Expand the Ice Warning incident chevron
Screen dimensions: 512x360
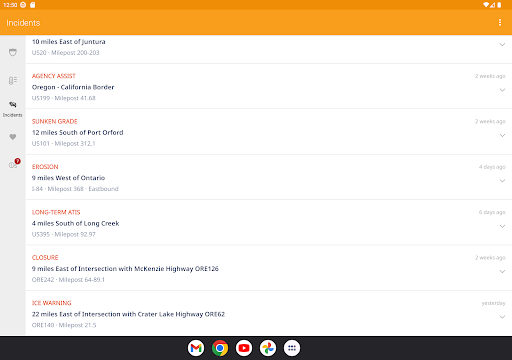pos(502,317)
